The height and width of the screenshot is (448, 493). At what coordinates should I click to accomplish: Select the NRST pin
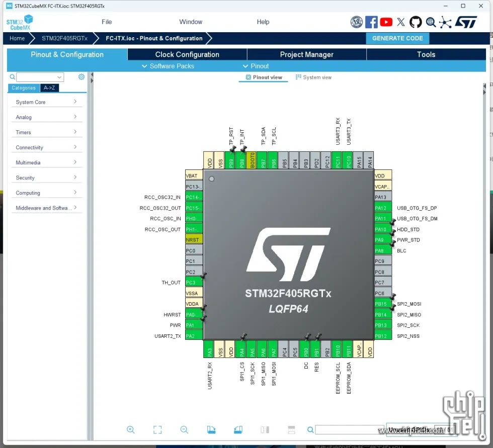pos(194,240)
